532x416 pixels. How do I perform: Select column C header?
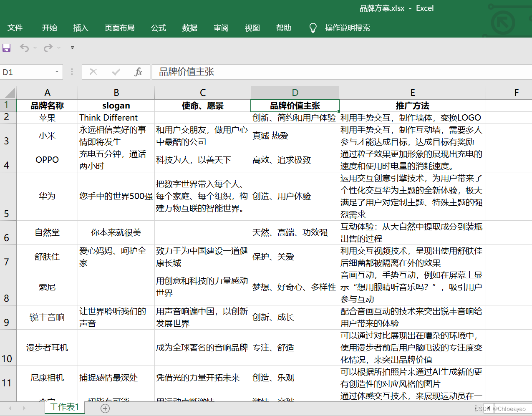coord(203,93)
